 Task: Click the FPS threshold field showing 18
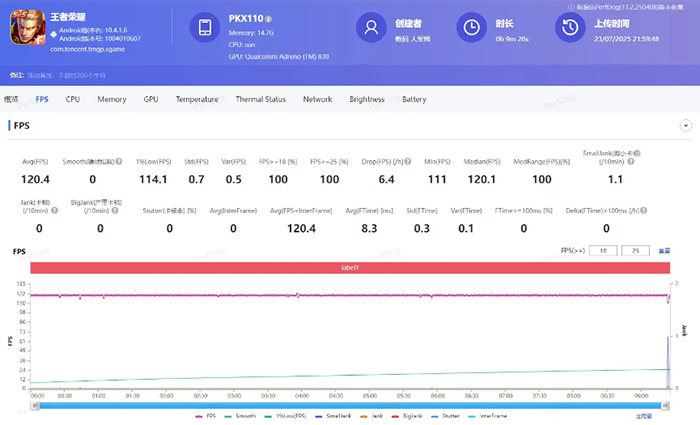point(603,251)
